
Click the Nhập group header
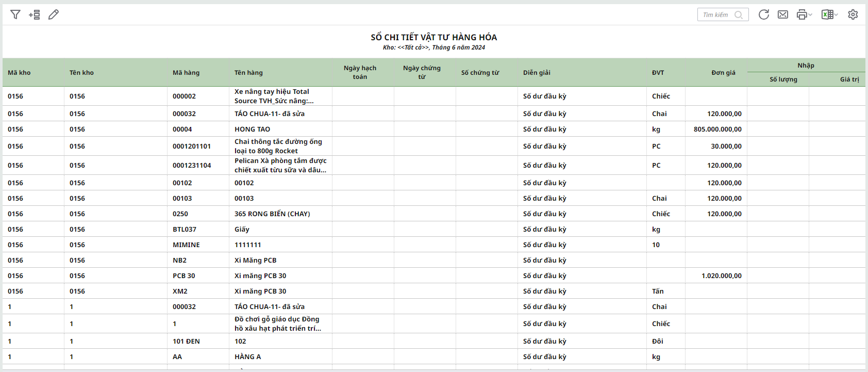806,66
